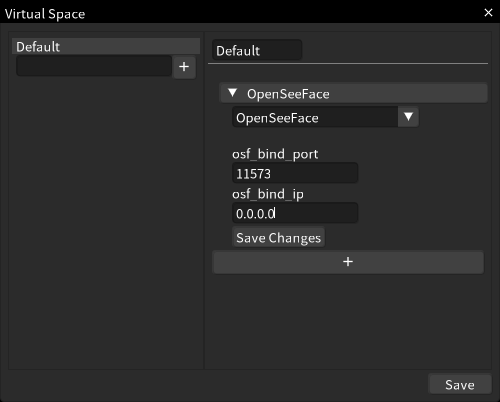Click the osf_bind_port label
500x402 pixels.
275,154
